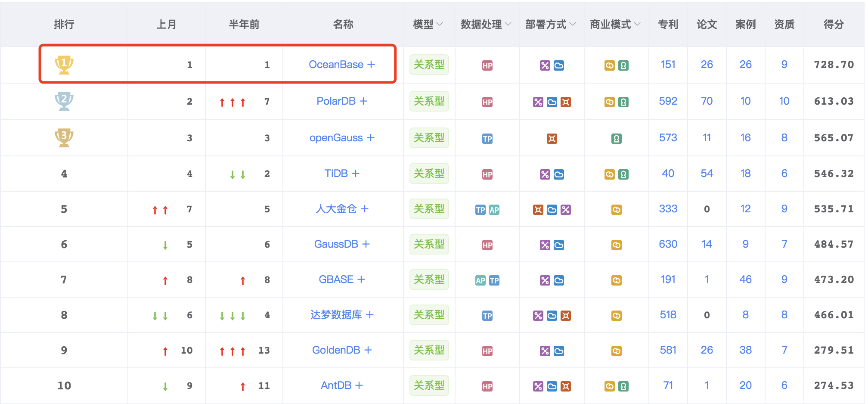This screenshot has width=868, height=404.
Task: Click the bronze third-place trophy icon
Action: click(x=64, y=138)
